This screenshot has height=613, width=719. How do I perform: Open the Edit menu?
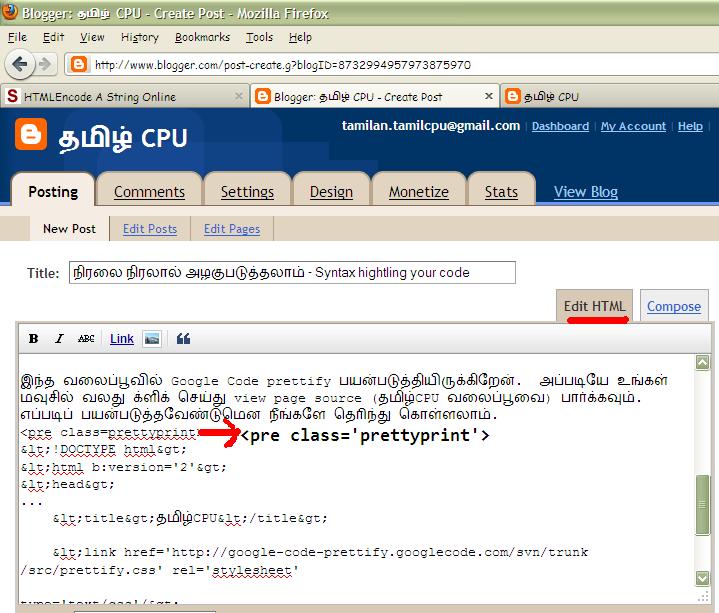pos(53,37)
